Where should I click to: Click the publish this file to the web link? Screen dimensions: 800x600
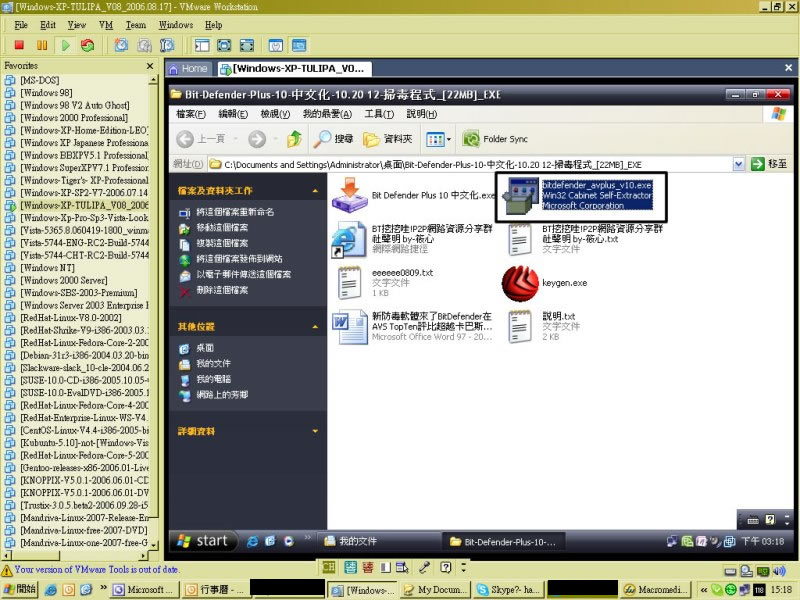pos(239,259)
